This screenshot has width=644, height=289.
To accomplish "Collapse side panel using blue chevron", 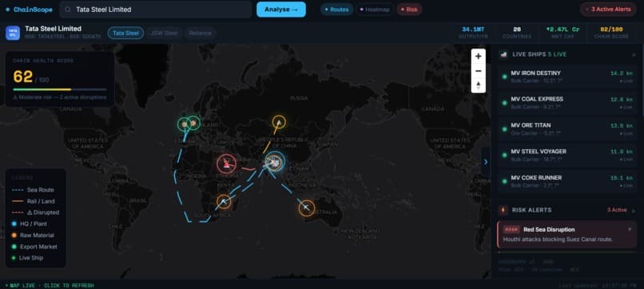I will pos(486,162).
